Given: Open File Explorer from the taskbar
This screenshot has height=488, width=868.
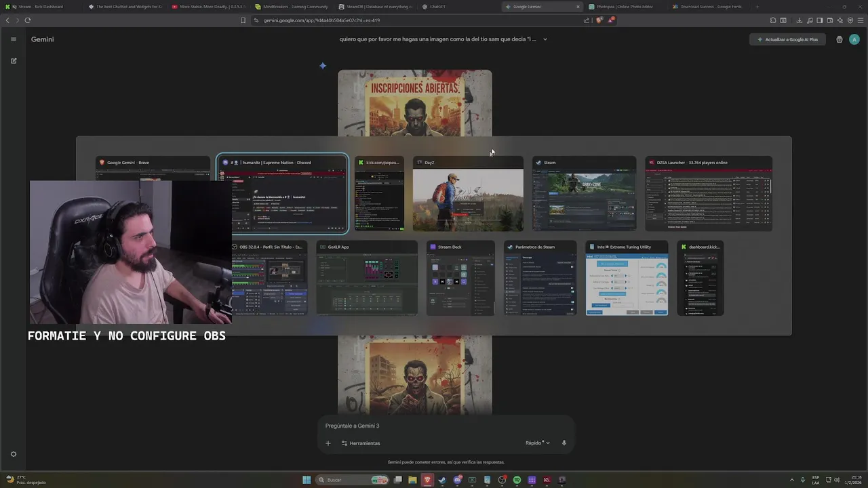Looking at the screenshot, I should [412, 480].
